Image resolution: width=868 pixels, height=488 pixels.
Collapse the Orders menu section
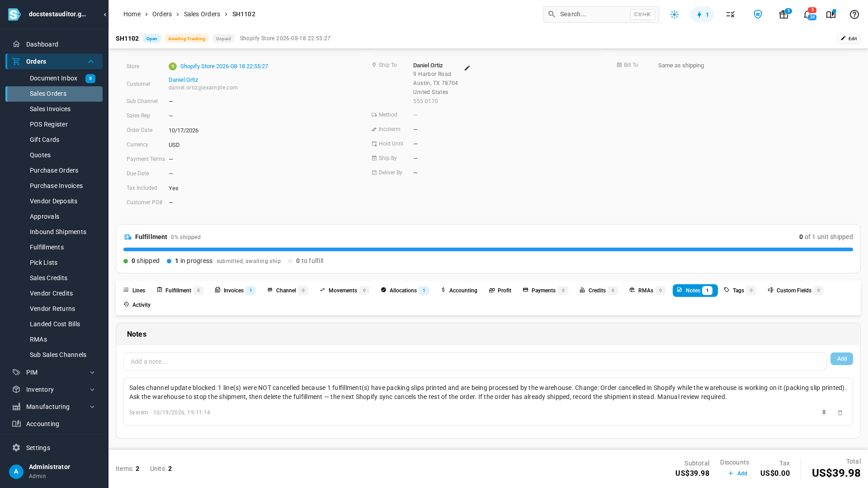click(54, 61)
